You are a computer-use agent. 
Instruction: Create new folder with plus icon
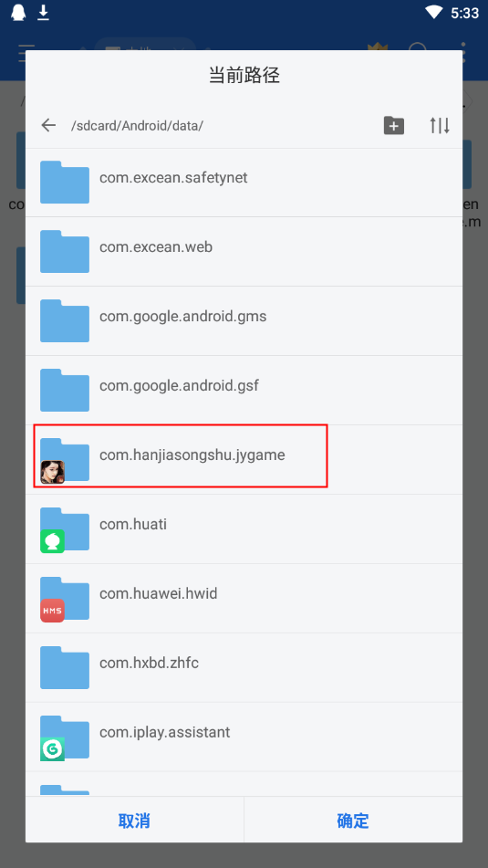click(x=394, y=126)
